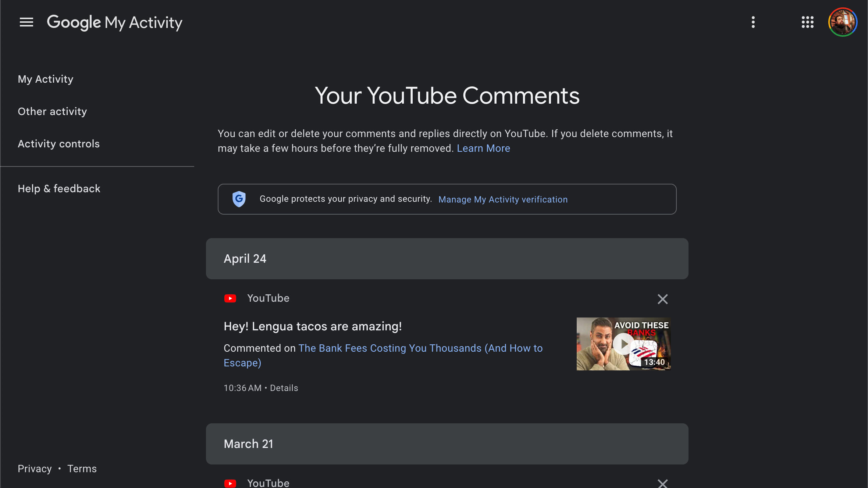Click the Learn More link
This screenshot has height=488, width=868.
(x=483, y=148)
